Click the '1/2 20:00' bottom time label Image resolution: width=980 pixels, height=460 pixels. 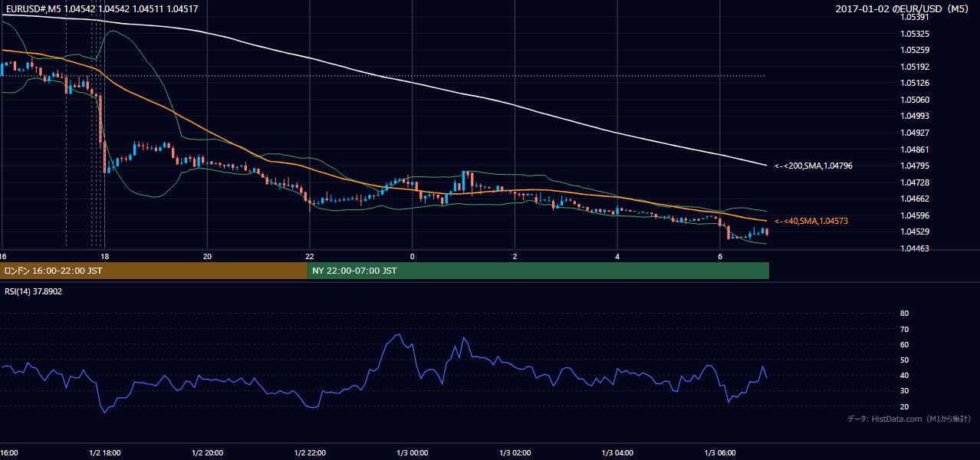pos(207,453)
